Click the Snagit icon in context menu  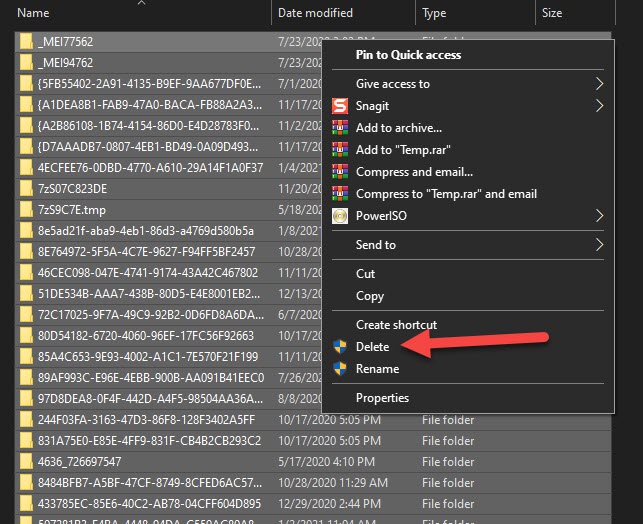[340, 106]
